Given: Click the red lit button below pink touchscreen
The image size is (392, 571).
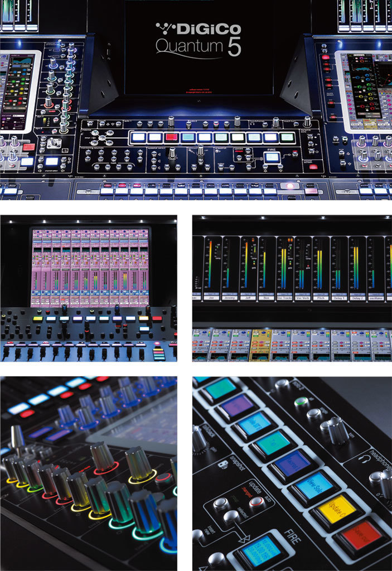Looking at the screenshot, I should pos(157,318).
